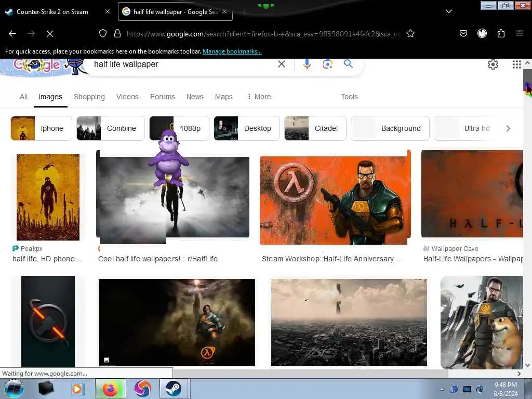Click the URL address bar
The image size is (532, 399).
point(263,34)
